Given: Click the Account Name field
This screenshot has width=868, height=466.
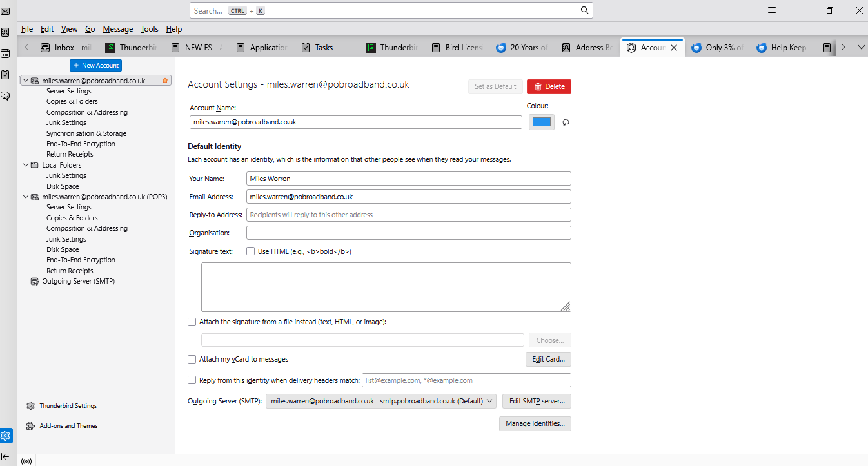Looking at the screenshot, I should click(x=356, y=122).
